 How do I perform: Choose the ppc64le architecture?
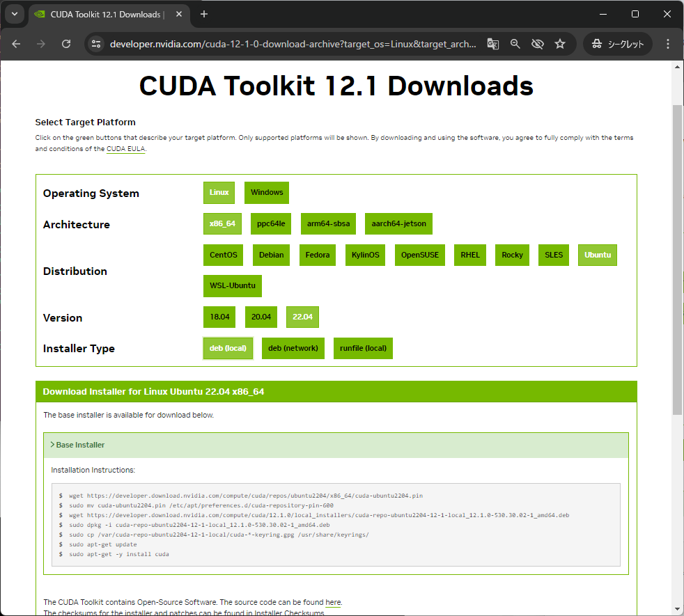(x=270, y=223)
